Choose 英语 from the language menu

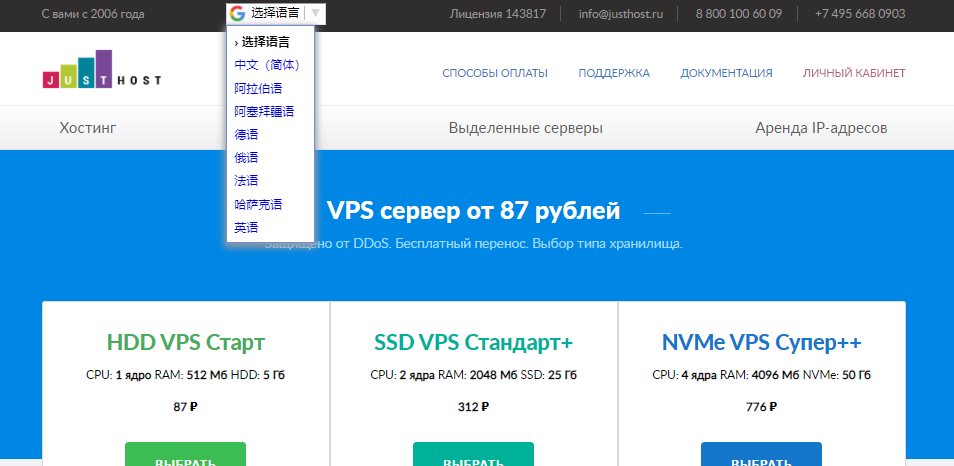coord(246,228)
